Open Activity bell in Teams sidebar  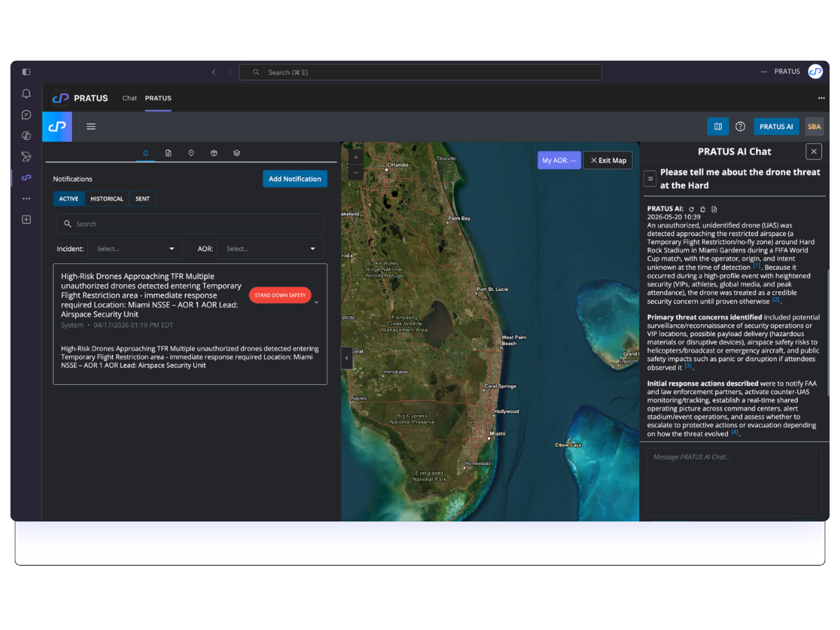click(x=27, y=94)
